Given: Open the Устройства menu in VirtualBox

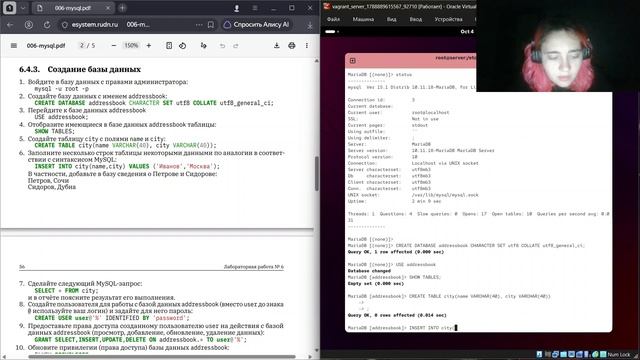Looking at the screenshot, I should point(448,19).
